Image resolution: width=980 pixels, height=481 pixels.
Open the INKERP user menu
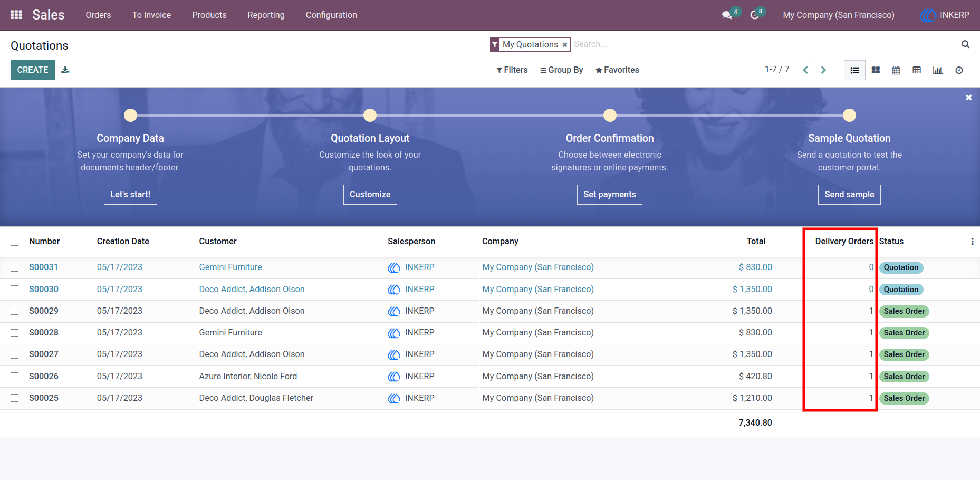945,15
